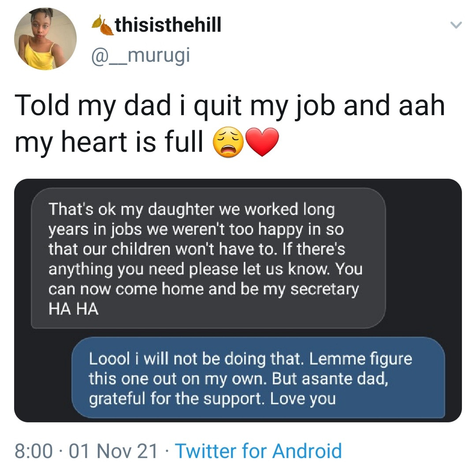Click the "my heart is full" text
This screenshot has height=469, width=476.
point(110,143)
